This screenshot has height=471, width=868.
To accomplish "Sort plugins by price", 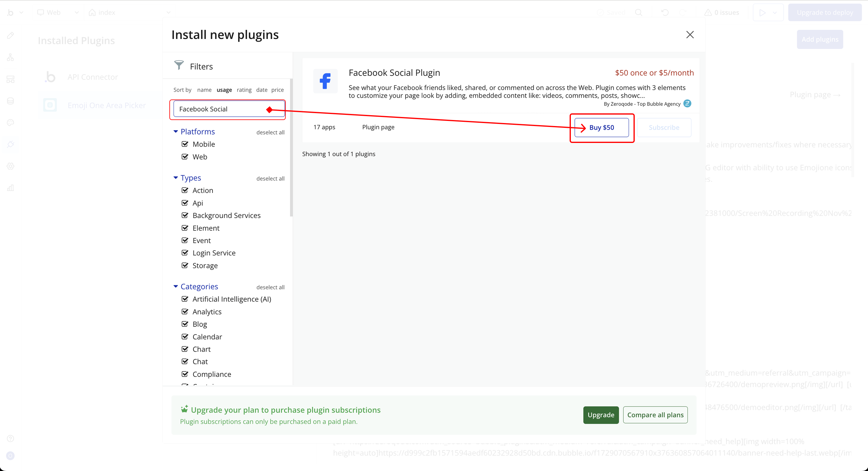I will pos(277,90).
